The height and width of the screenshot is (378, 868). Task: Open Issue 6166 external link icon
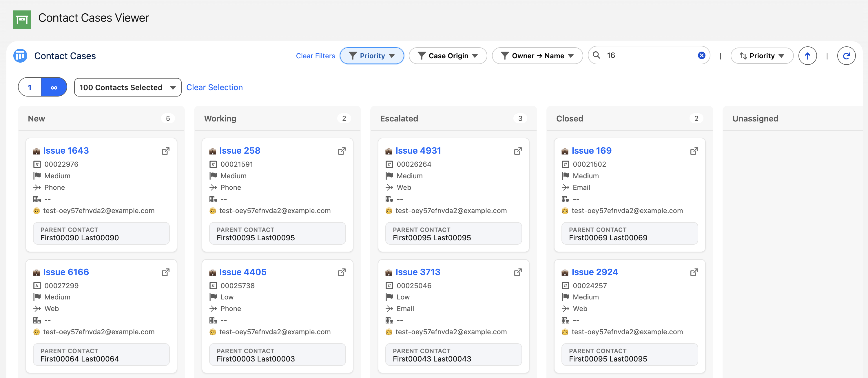pos(165,272)
